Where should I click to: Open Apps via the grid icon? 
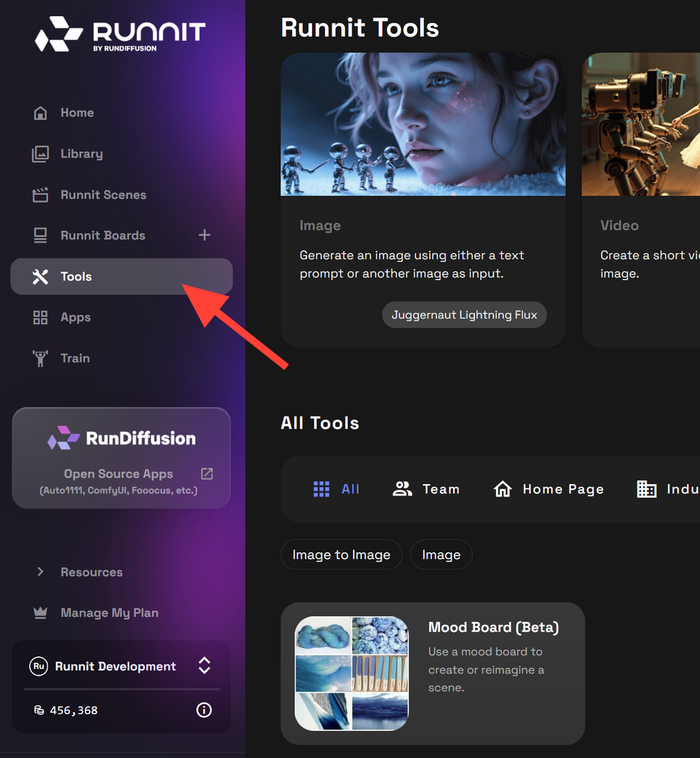(x=39, y=317)
